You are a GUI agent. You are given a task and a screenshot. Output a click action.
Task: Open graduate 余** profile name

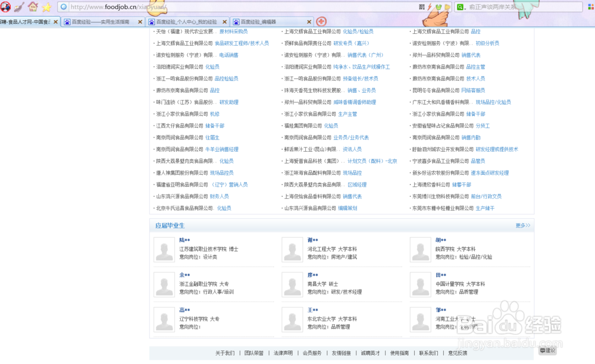click(x=184, y=275)
